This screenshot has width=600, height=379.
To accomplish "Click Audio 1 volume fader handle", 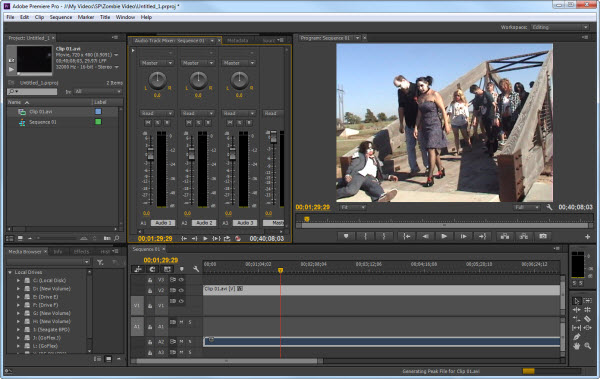I will point(150,154).
